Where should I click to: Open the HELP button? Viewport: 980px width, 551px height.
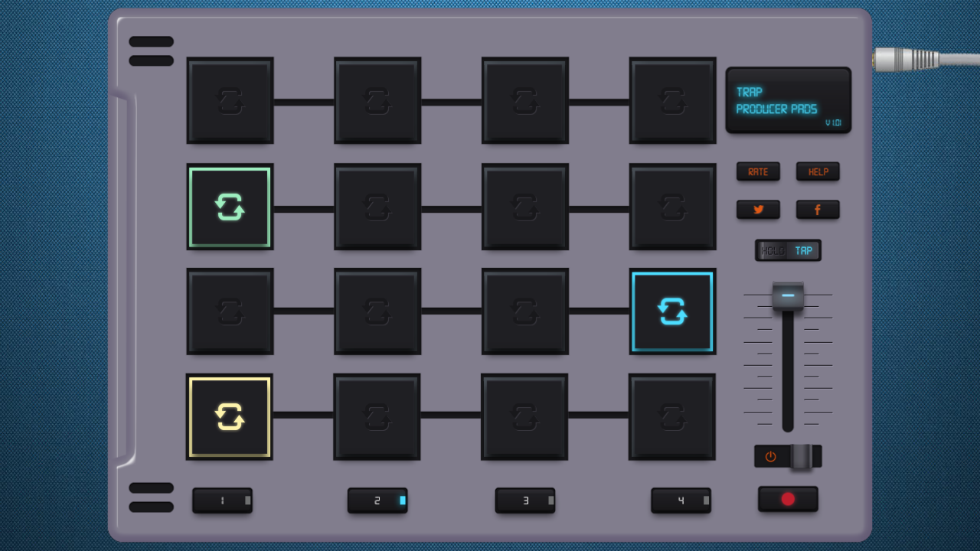click(818, 171)
